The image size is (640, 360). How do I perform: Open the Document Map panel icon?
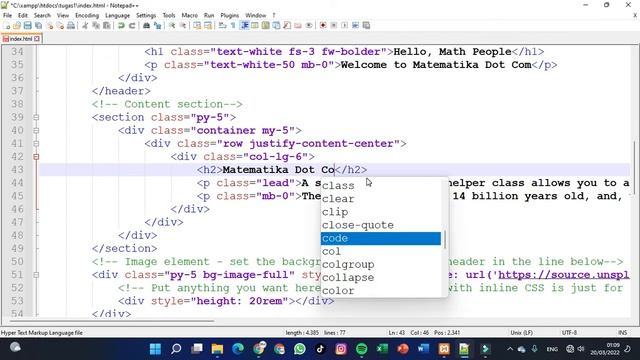point(265,25)
